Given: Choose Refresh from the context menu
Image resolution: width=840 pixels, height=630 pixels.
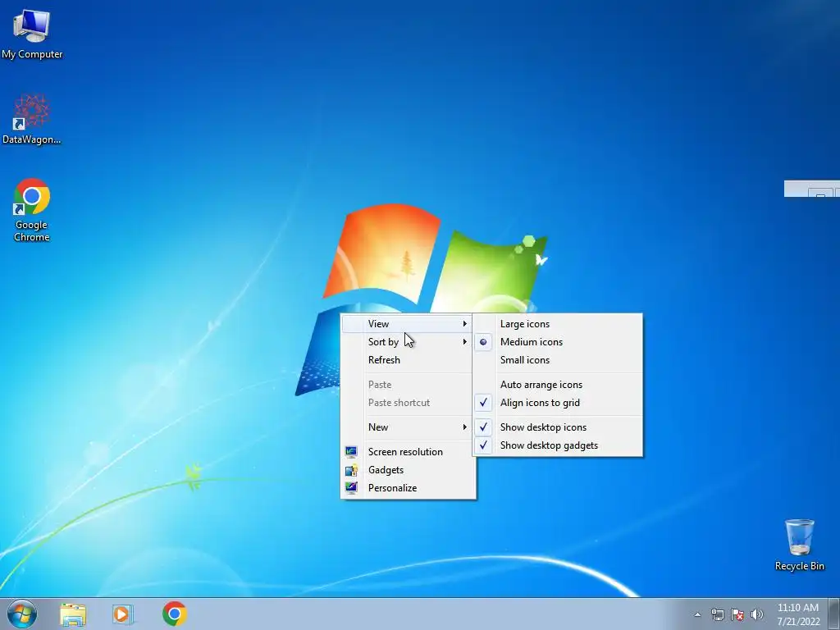Looking at the screenshot, I should pyautogui.click(x=408, y=360).
